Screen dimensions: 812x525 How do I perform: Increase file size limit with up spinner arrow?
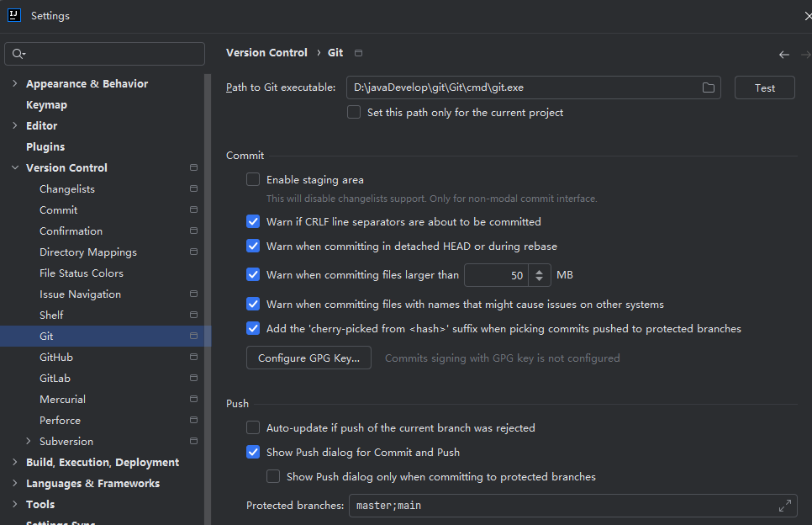(539, 271)
